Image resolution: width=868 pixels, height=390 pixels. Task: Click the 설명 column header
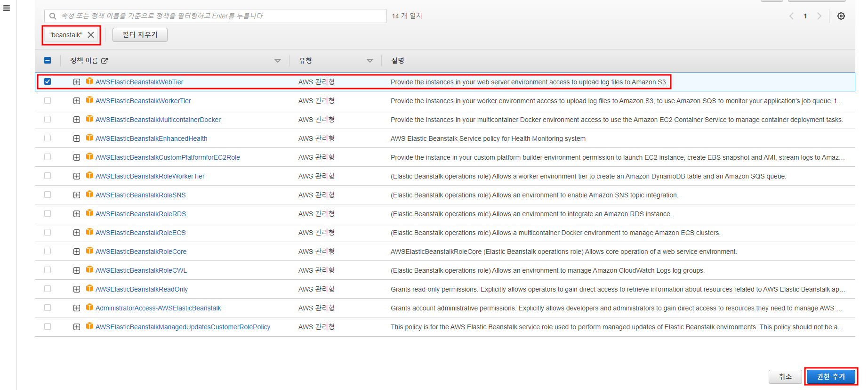pyautogui.click(x=398, y=61)
